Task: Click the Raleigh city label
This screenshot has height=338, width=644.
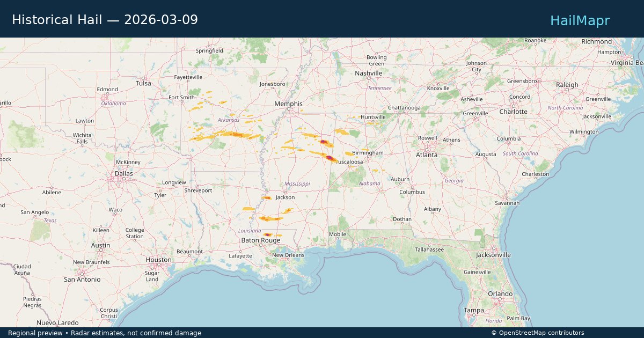Action: [x=567, y=85]
